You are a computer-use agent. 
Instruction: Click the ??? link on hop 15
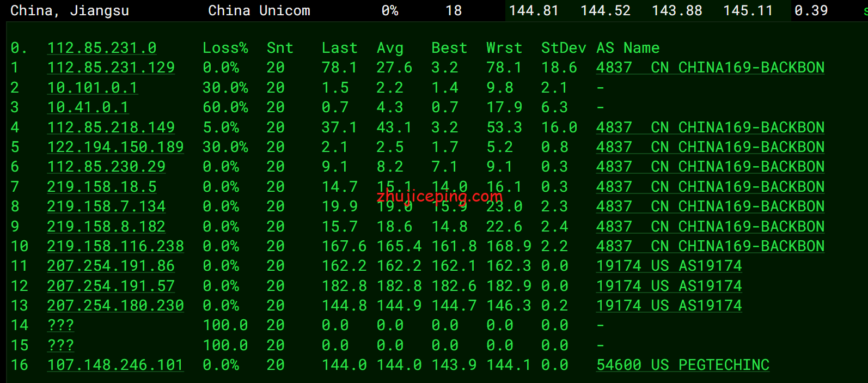[x=60, y=345]
